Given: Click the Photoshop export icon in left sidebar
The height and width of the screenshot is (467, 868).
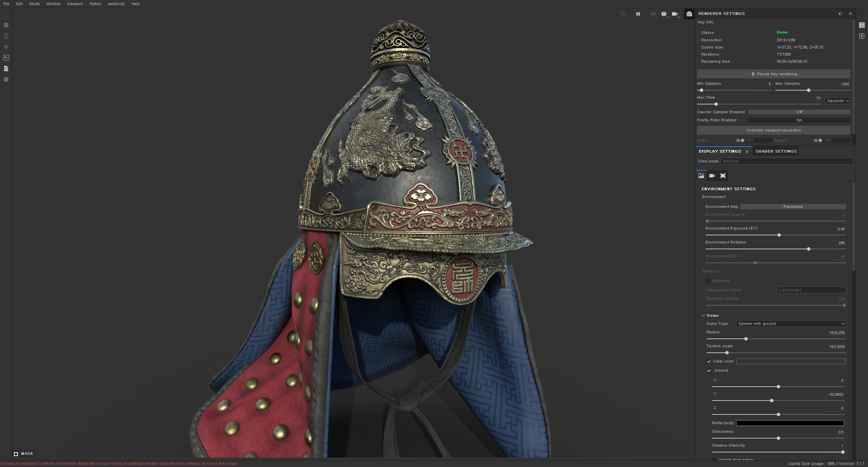Looking at the screenshot, I should coord(6,58).
